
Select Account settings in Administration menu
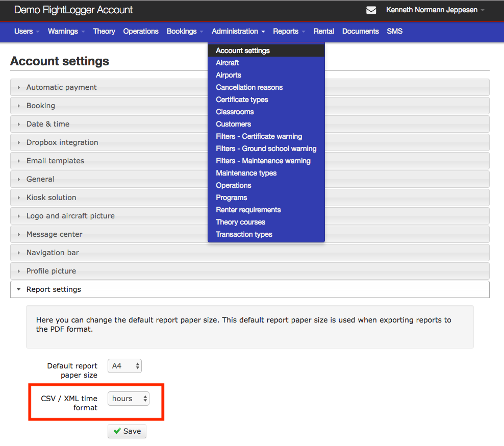(x=266, y=51)
